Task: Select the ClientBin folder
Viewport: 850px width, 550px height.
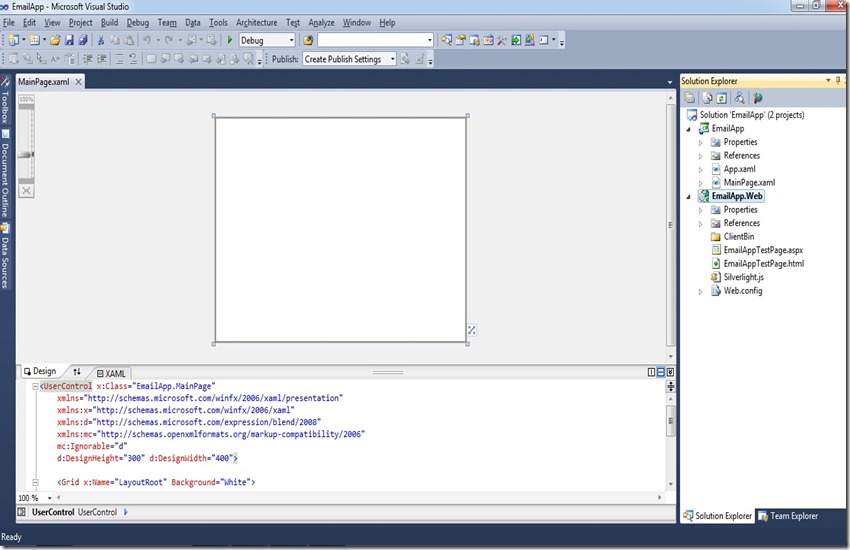Action: (x=739, y=236)
